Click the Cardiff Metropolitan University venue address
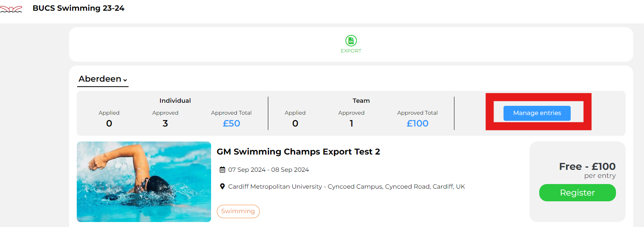Image resolution: width=644 pixels, height=227 pixels. point(346,187)
